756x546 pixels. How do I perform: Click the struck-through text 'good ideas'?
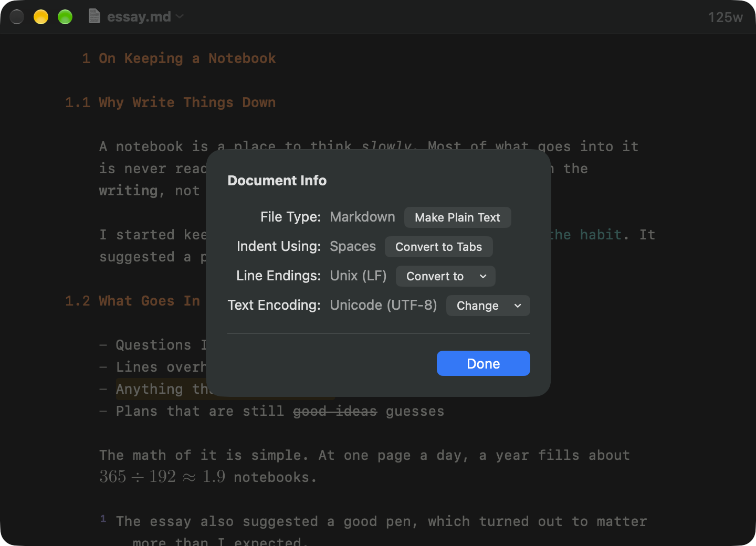(x=335, y=411)
